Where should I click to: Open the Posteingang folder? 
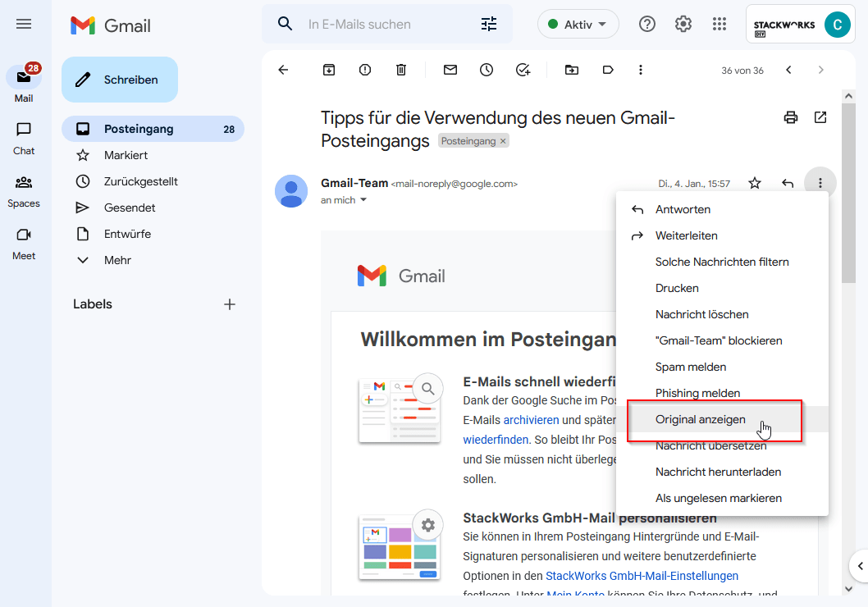click(x=153, y=129)
